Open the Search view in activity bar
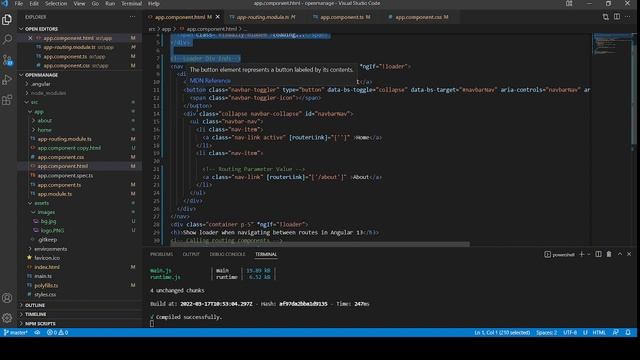This screenshot has height=360, width=640. [7, 40]
